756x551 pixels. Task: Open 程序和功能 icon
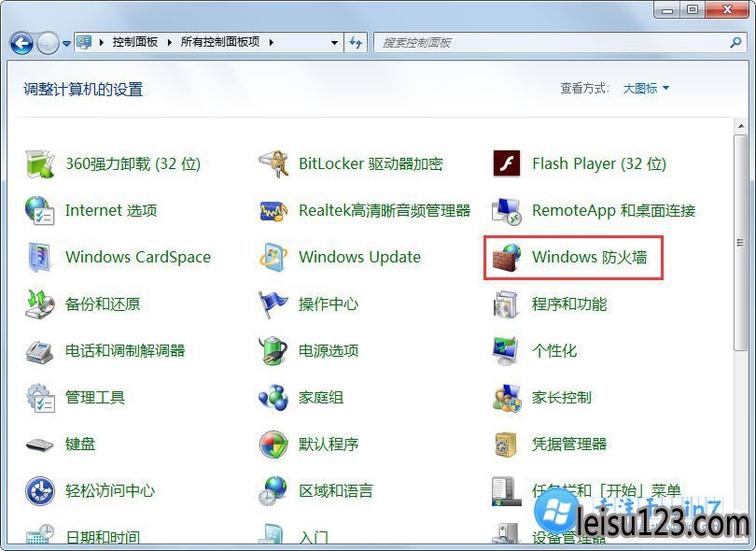point(507,304)
